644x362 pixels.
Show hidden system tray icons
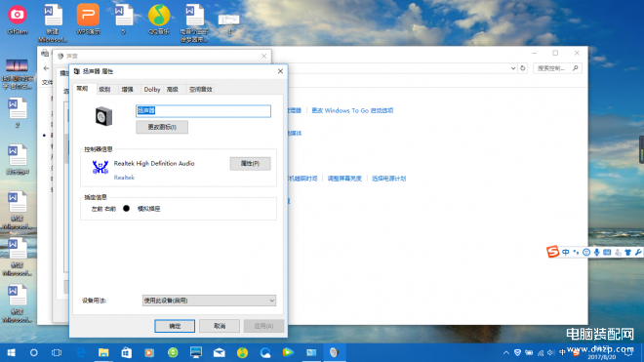pos(506,352)
